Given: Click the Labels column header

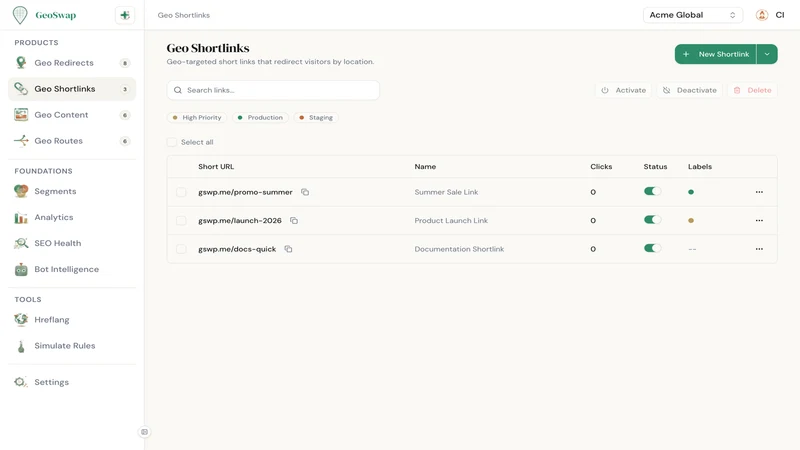Looking at the screenshot, I should [x=700, y=167].
